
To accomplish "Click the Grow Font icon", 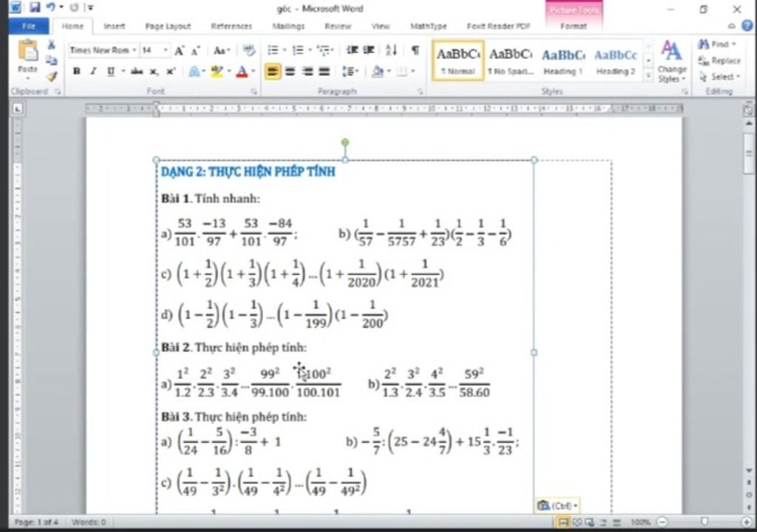I will click(x=179, y=51).
